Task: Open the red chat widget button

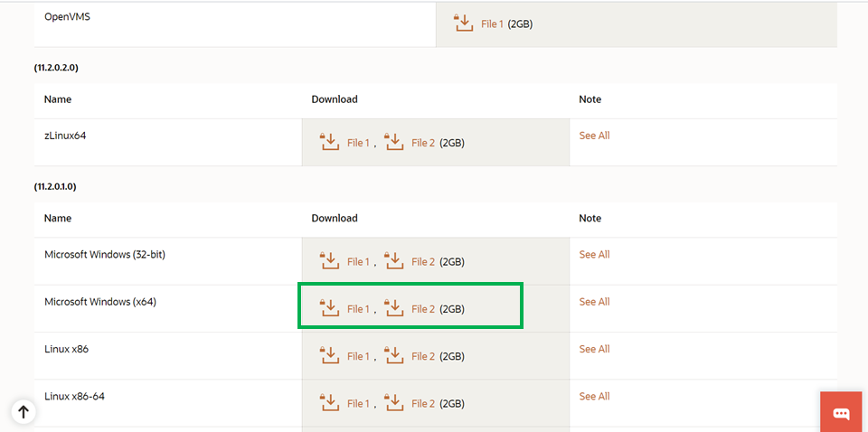Action: click(841, 412)
